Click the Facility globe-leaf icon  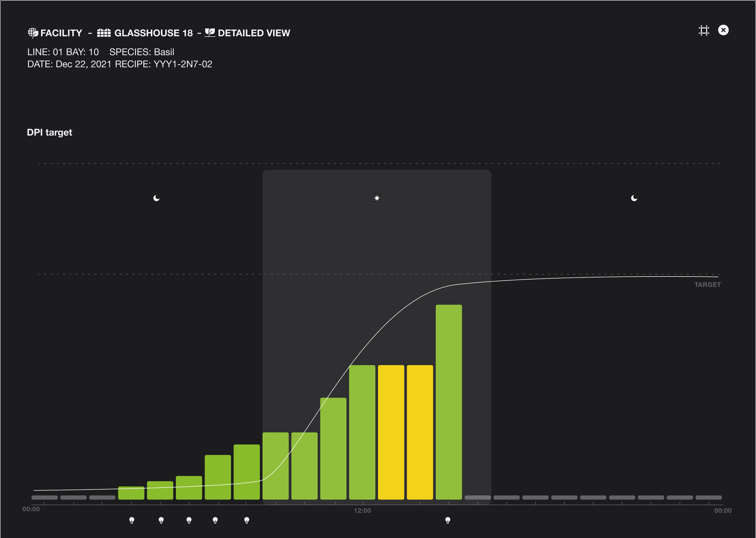click(33, 33)
